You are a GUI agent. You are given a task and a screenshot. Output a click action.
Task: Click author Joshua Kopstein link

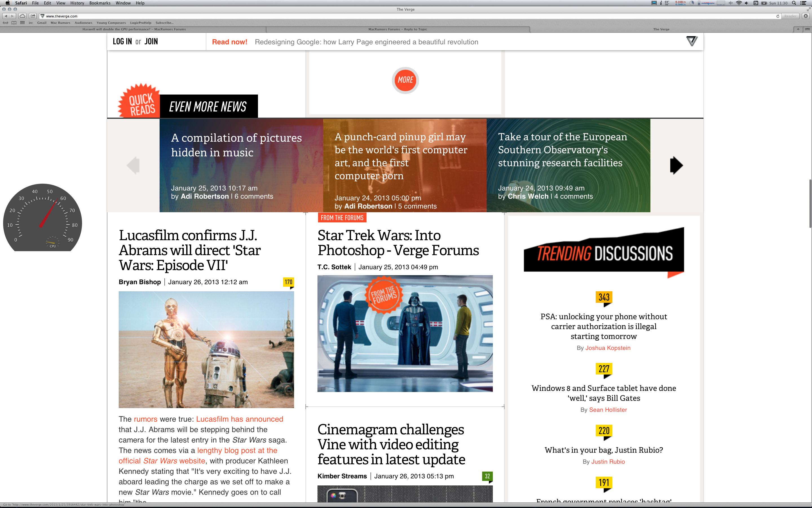pyautogui.click(x=608, y=348)
